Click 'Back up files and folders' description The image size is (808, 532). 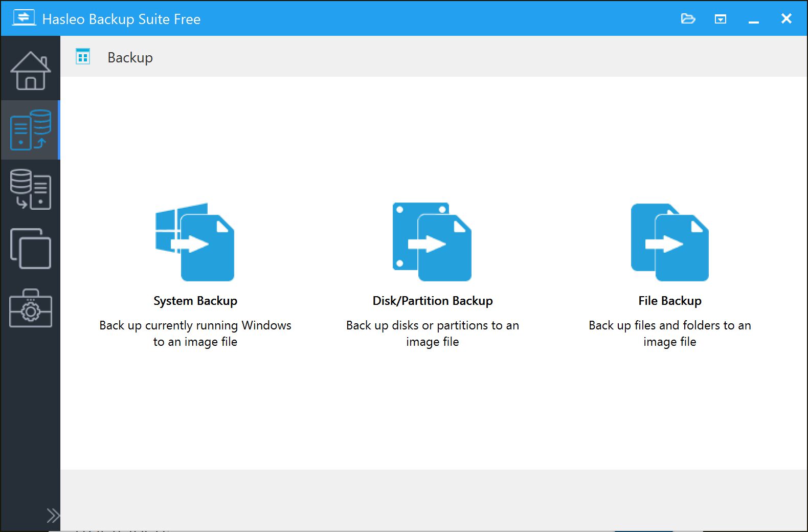click(670, 334)
